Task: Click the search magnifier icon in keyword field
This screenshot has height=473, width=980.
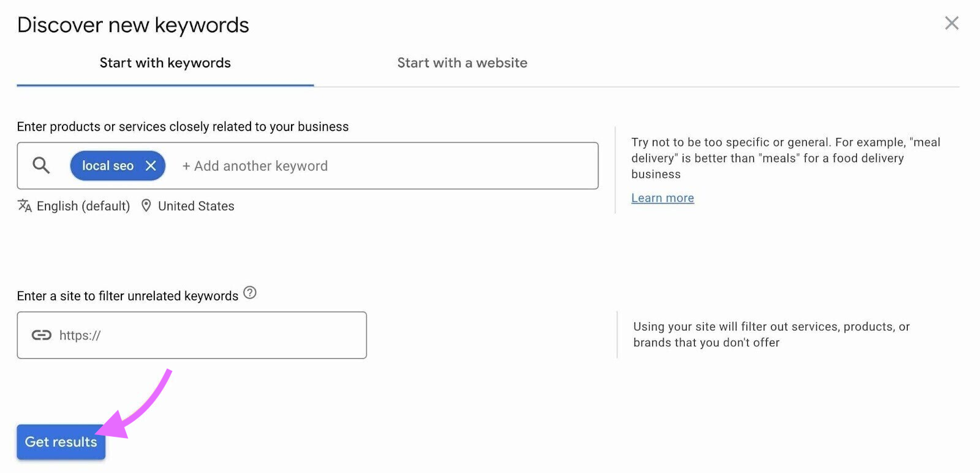Action: 40,165
